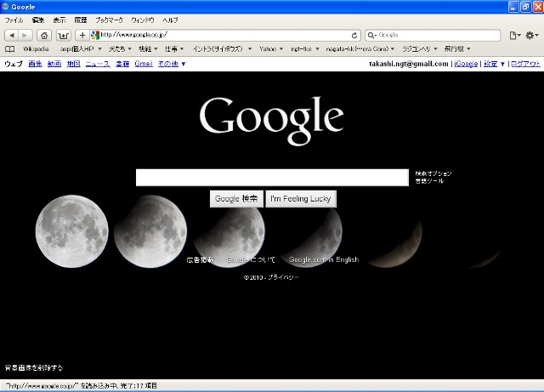The width and height of the screenshot is (544, 392).
Task: Open the Gmail link in Google bar
Action: tap(144, 64)
